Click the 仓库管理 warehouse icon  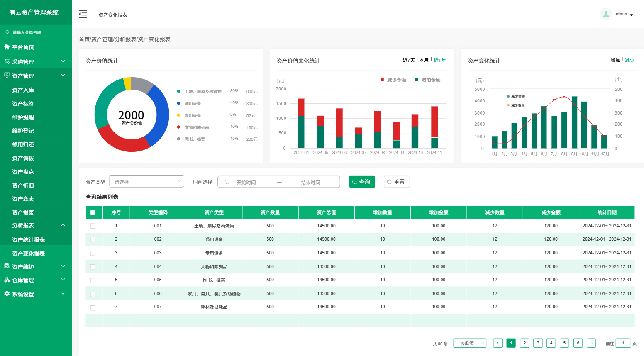[7, 280]
